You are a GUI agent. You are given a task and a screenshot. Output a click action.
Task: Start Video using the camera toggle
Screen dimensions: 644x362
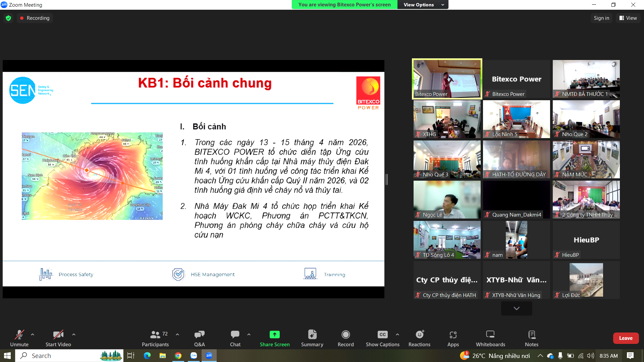point(58,338)
